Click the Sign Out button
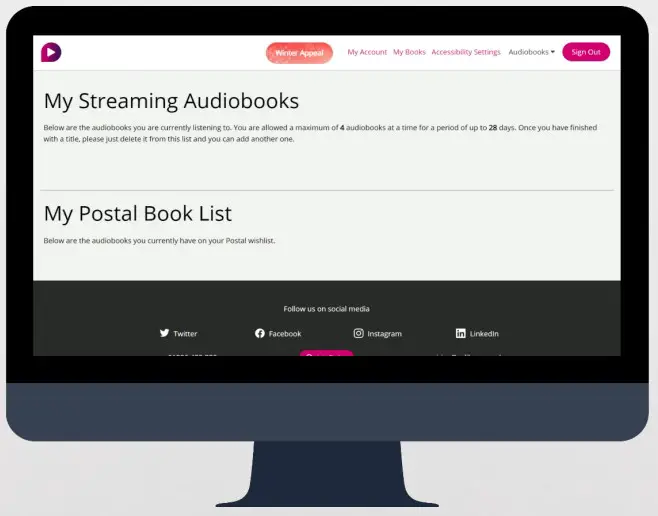This screenshot has width=658, height=516. [586, 52]
